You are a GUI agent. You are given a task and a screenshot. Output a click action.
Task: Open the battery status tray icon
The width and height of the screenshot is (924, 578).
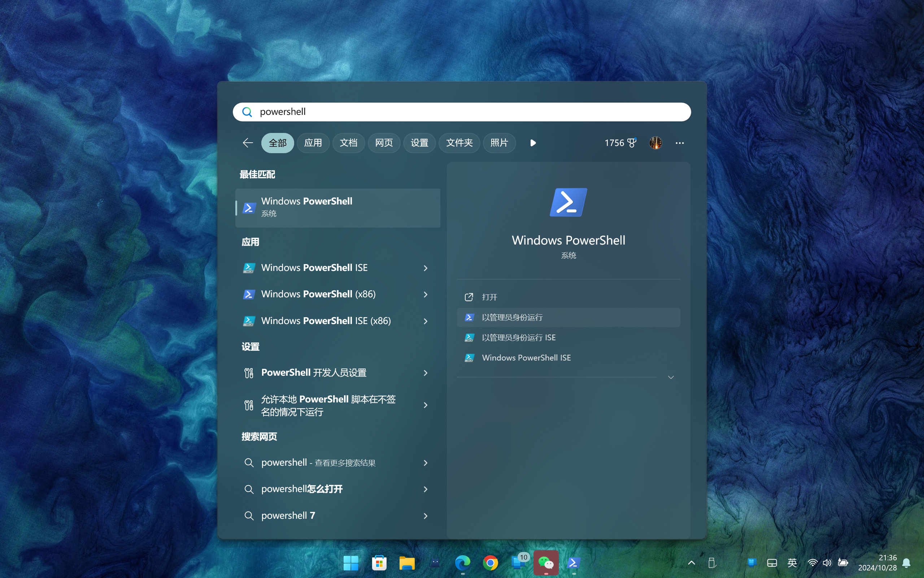click(x=843, y=563)
